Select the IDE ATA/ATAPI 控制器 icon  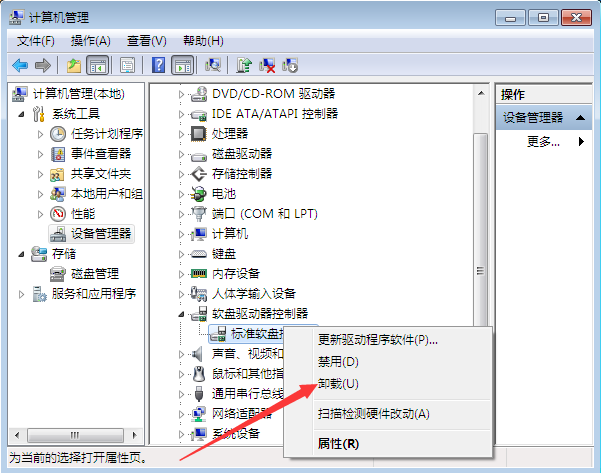199,114
